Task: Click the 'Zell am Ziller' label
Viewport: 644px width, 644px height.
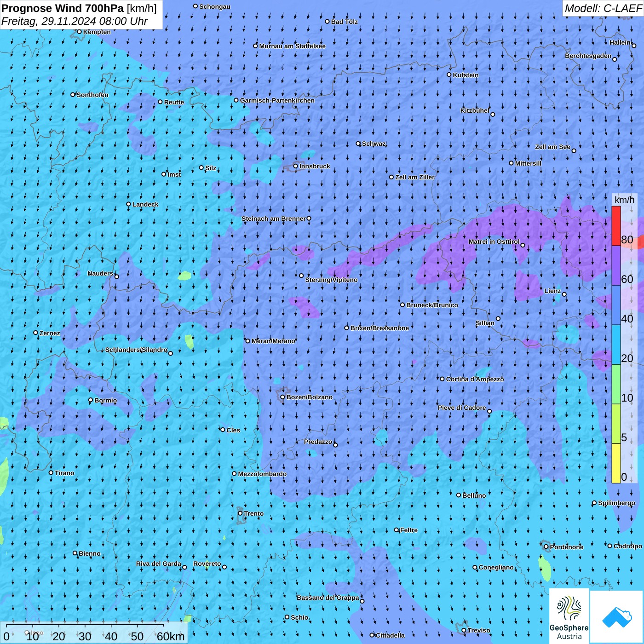Action: click(415, 177)
